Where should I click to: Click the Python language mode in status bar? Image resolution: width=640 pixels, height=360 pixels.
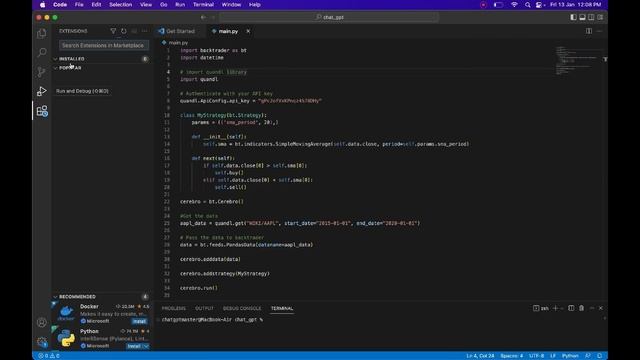[x=570, y=356]
